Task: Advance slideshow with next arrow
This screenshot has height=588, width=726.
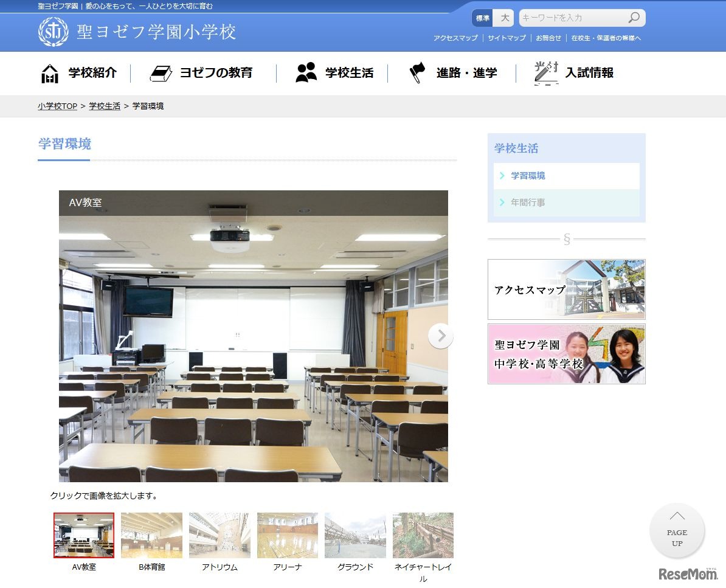Action: pyautogui.click(x=440, y=336)
